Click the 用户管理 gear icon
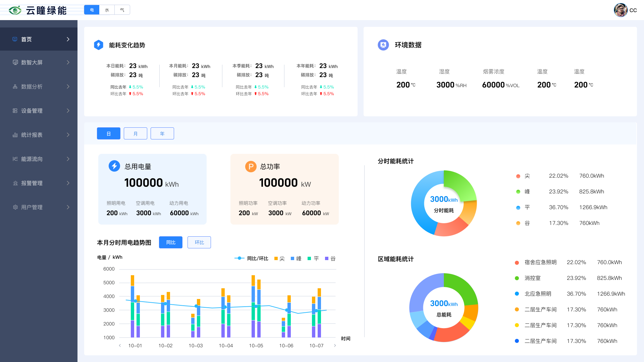This screenshot has height=362, width=644. tap(15, 207)
